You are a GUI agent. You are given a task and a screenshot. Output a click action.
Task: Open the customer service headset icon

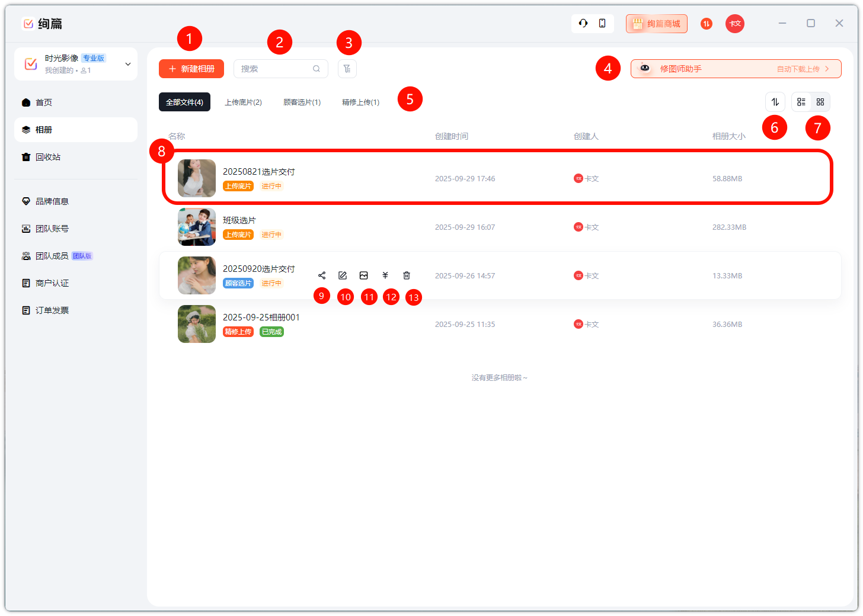coord(583,23)
